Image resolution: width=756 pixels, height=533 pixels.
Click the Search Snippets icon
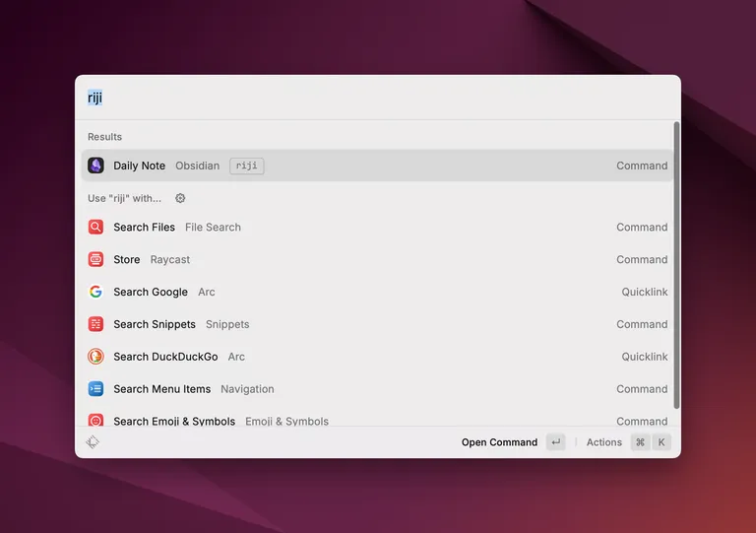point(95,324)
